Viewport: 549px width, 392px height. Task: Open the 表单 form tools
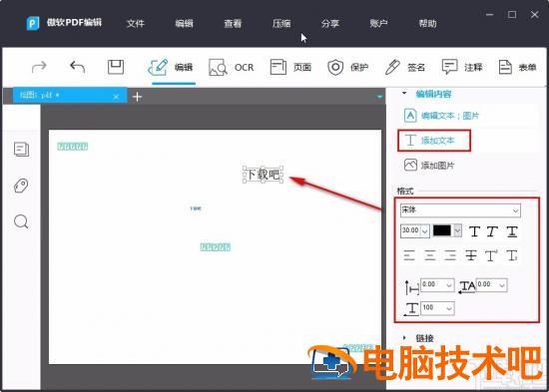pos(517,67)
